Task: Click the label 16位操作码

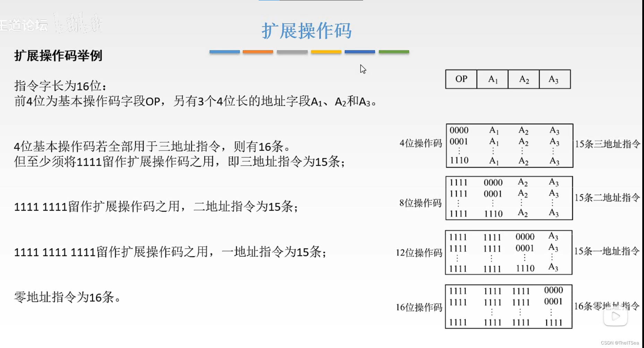Action: click(419, 307)
